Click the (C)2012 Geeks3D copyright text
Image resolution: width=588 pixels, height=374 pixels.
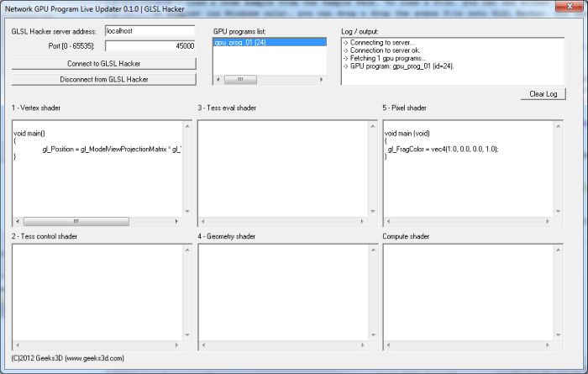pos(68,358)
